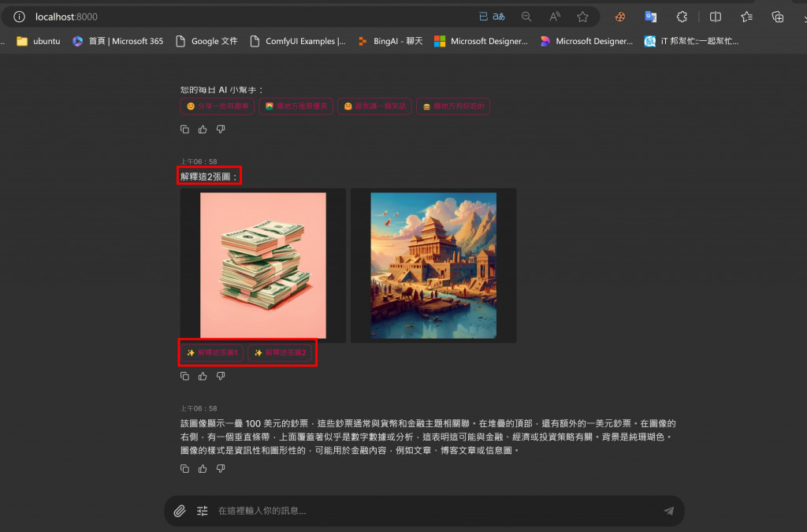Copy the daily AI helper message

(184, 129)
